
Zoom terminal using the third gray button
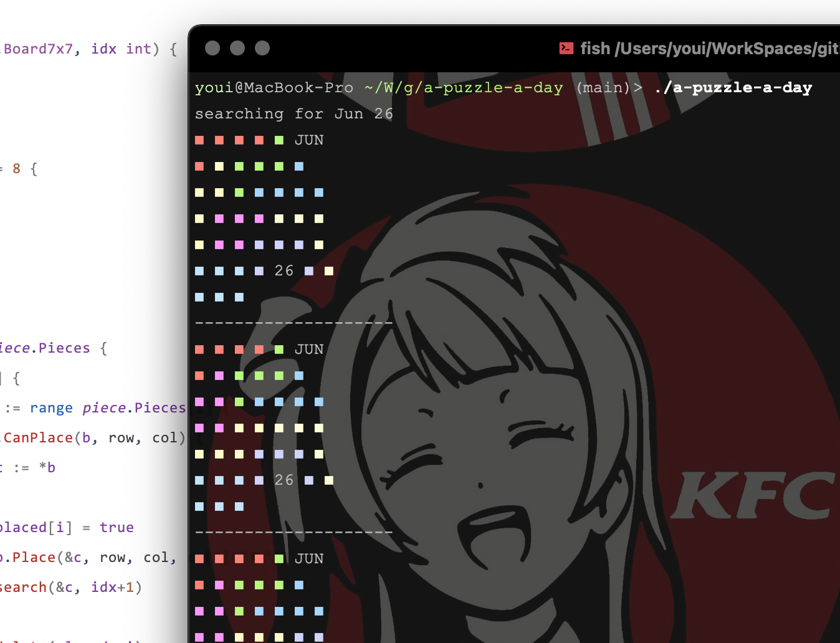coord(262,48)
